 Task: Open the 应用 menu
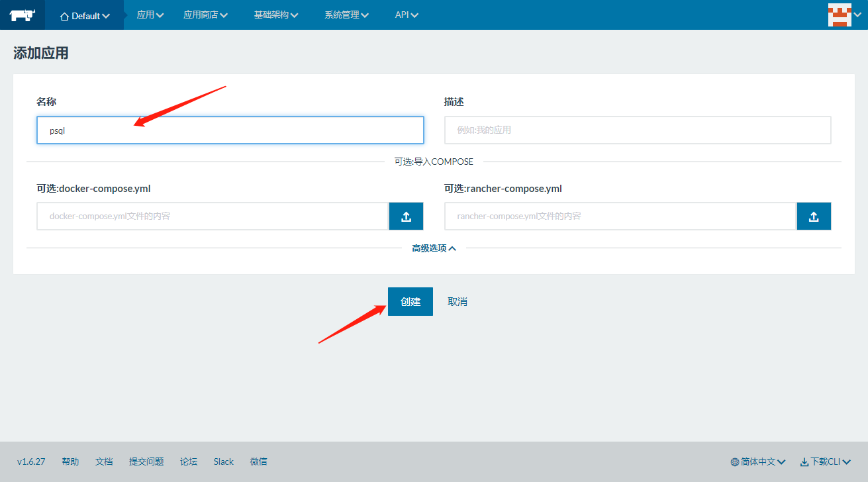click(x=150, y=15)
